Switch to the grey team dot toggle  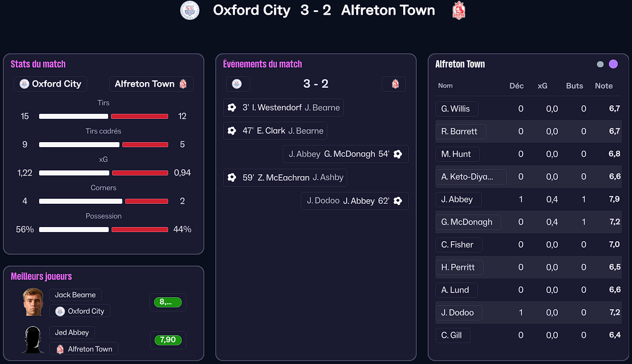point(600,65)
